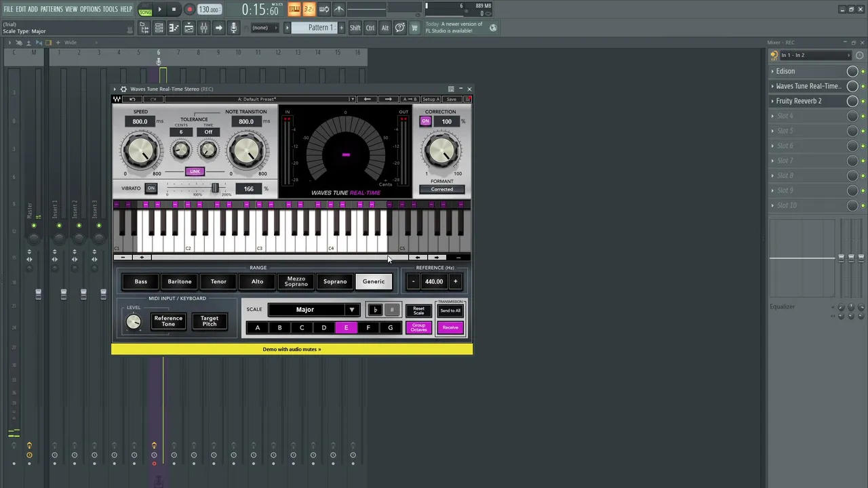Expand Fruity Reeverb 2 slot menu
Image resolution: width=868 pixels, height=488 pixels.
pyautogui.click(x=772, y=101)
